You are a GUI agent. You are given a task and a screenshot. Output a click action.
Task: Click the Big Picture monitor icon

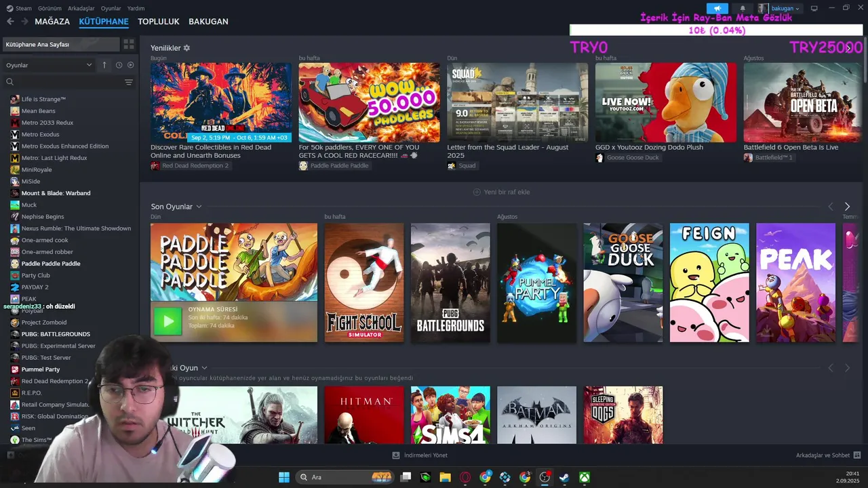(x=814, y=8)
